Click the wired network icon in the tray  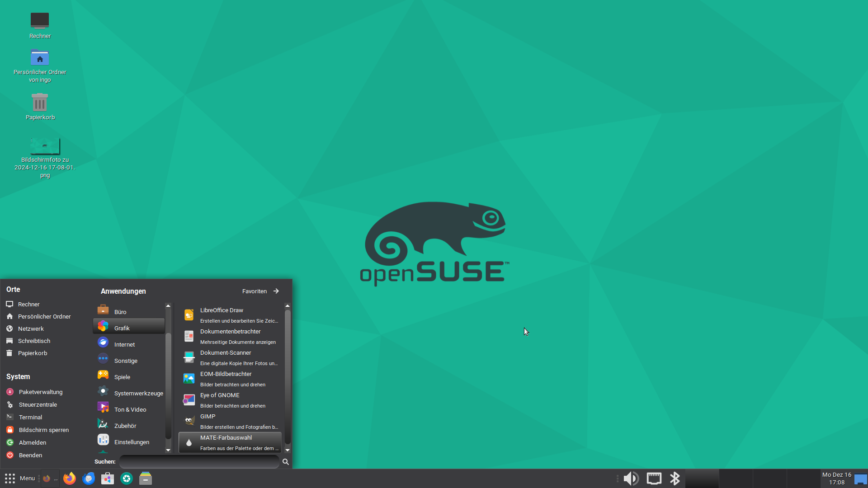pos(654,479)
